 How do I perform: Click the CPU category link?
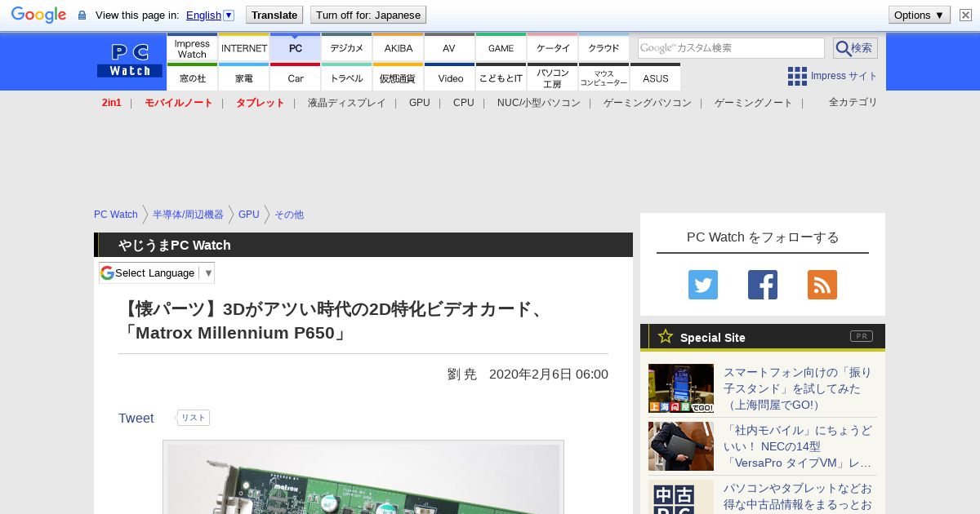click(x=464, y=103)
